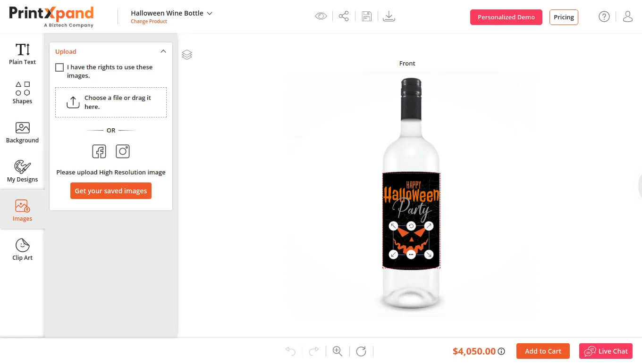Click the Facebook upload icon
This screenshot has width=642, height=364.
coord(99,151)
